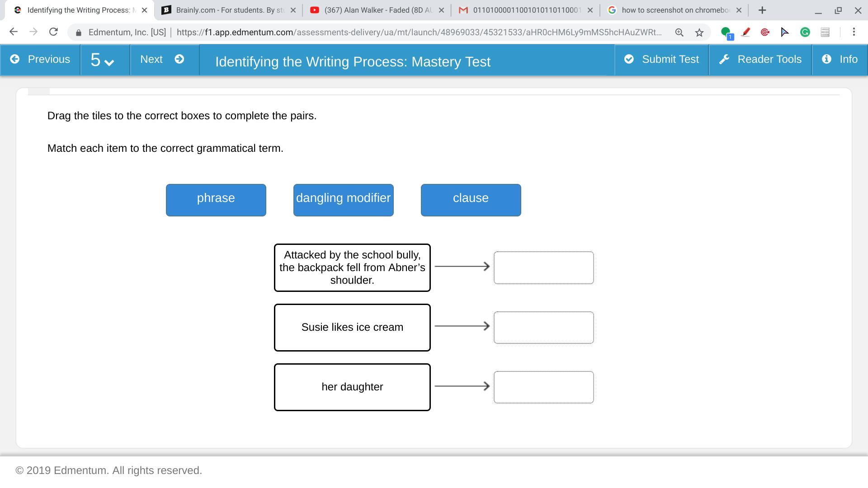Open Reader Tools menu
The image size is (868, 488).
pos(760,60)
